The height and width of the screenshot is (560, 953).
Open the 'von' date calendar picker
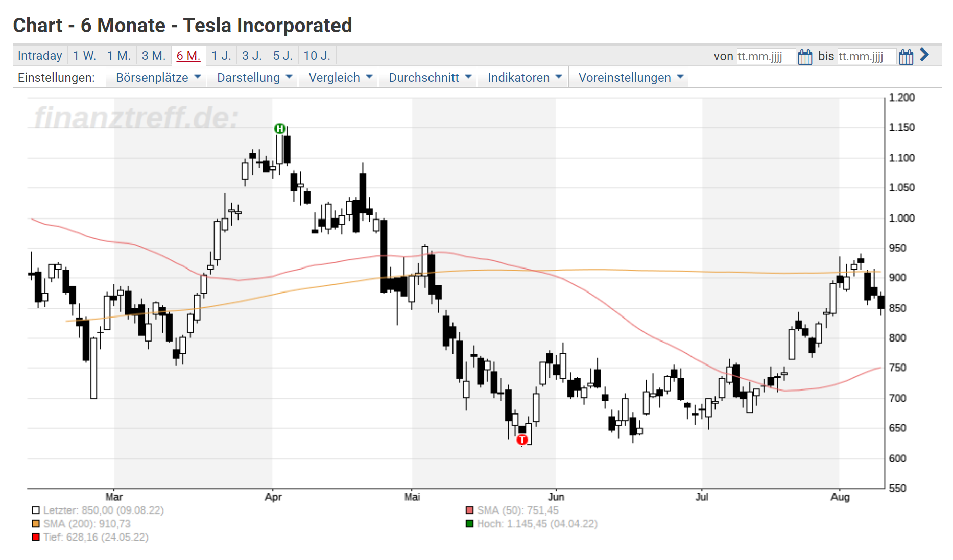805,56
